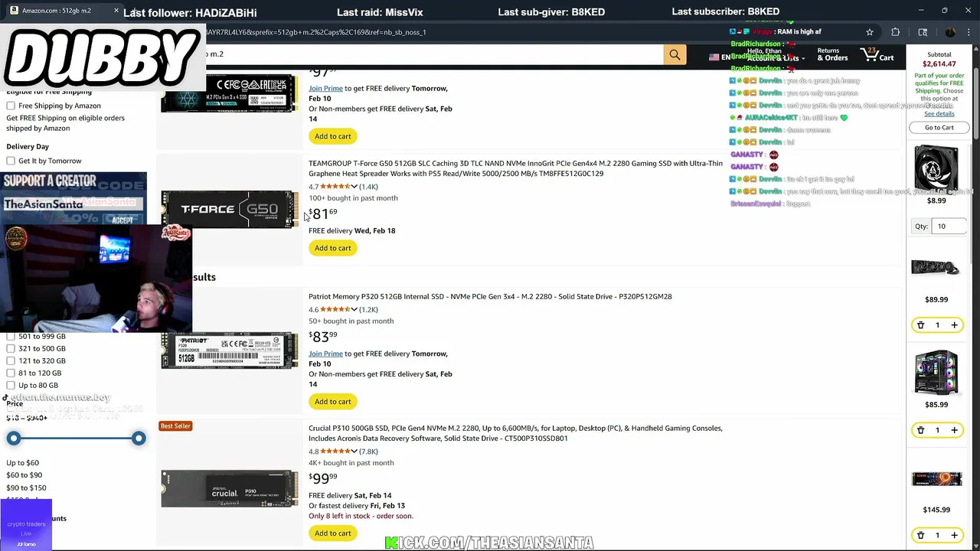The height and width of the screenshot is (551, 980).
Task: Click star rating of TEAMGROUP T-Force G50
Action: click(335, 187)
